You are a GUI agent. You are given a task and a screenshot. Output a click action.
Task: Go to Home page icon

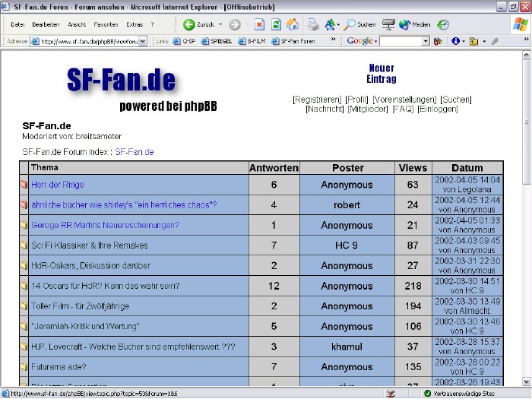click(x=293, y=24)
